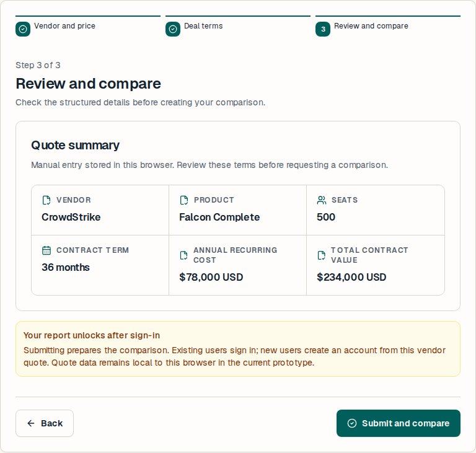The image size is (476, 453).
Task: Click the SEATS field label
Action: pyautogui.click(x=345, y=200)
